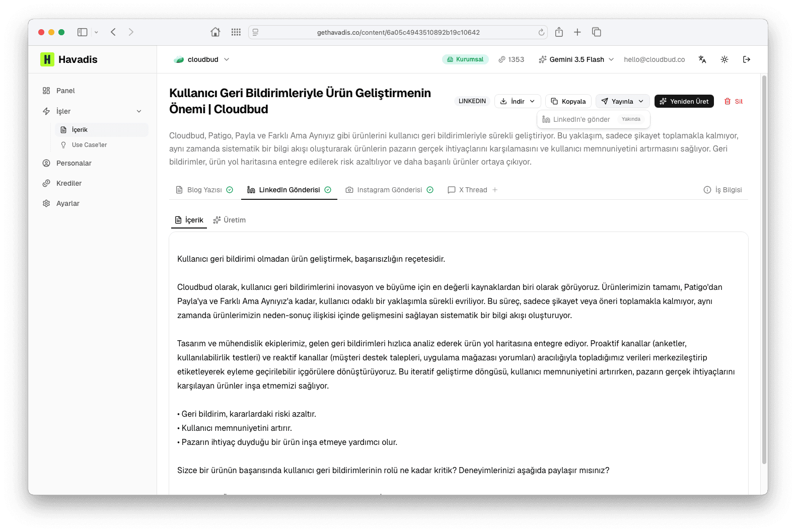Open the Gemini 3.5 Flash model dropdown
Viewport: 796px width, 532px height.
(x=576, y=59)
